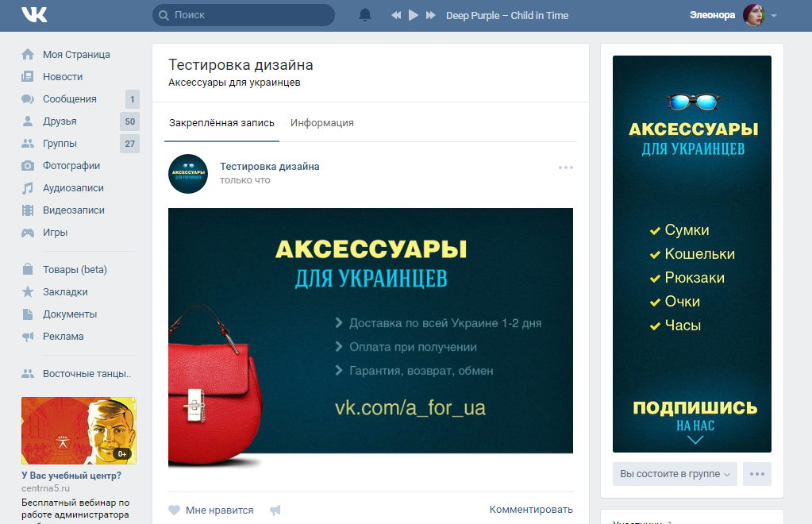Click the chat bubble icon for Сообщения
This screenshot has width=812, height=524.
28,99
